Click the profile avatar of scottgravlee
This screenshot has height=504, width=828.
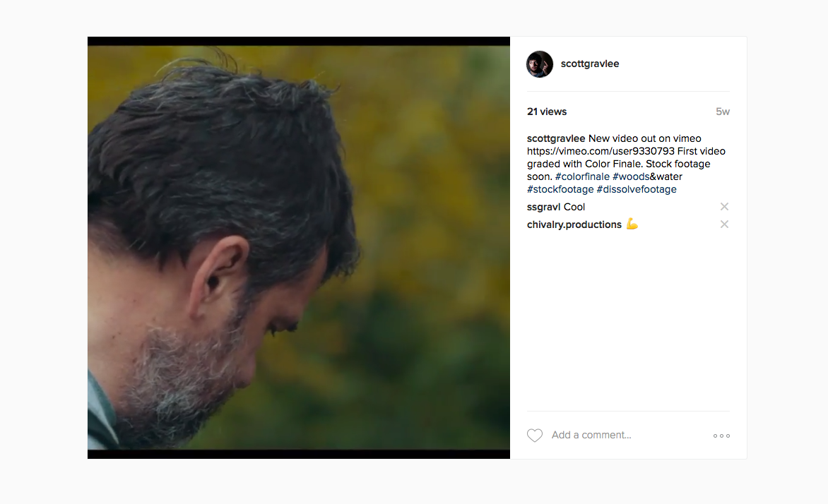tap(539, 64)
